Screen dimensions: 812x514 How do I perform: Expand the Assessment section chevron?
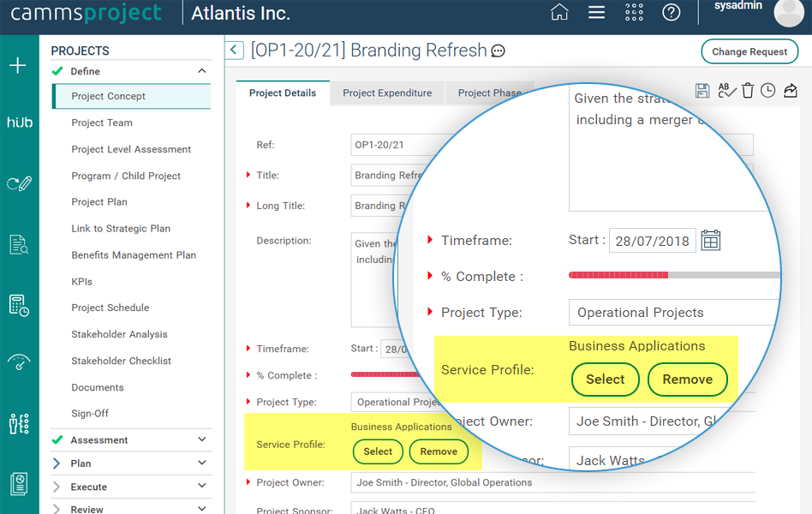202,439
